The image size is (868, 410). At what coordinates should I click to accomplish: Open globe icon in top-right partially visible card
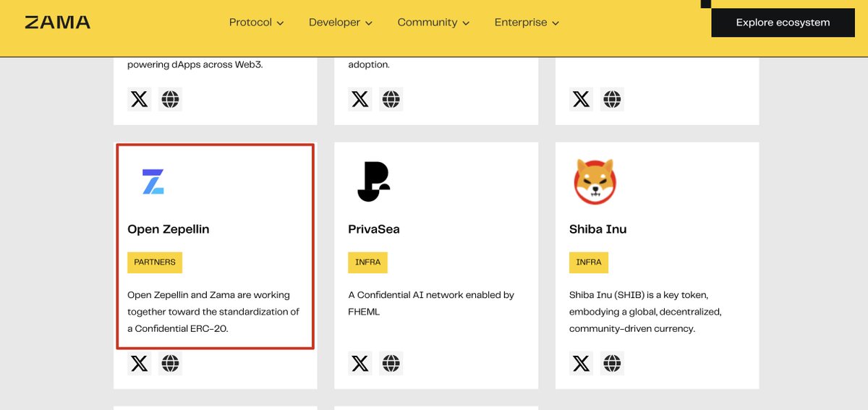612,99
